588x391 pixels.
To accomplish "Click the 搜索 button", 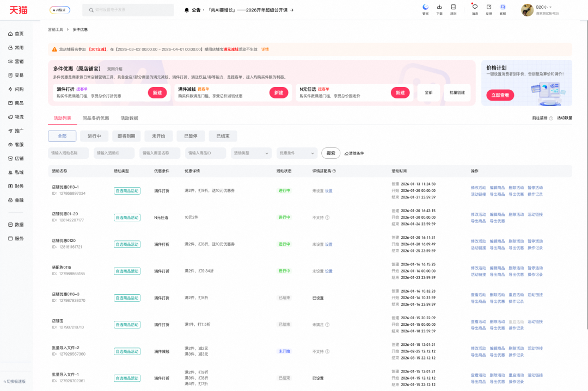I will (331, 153).
